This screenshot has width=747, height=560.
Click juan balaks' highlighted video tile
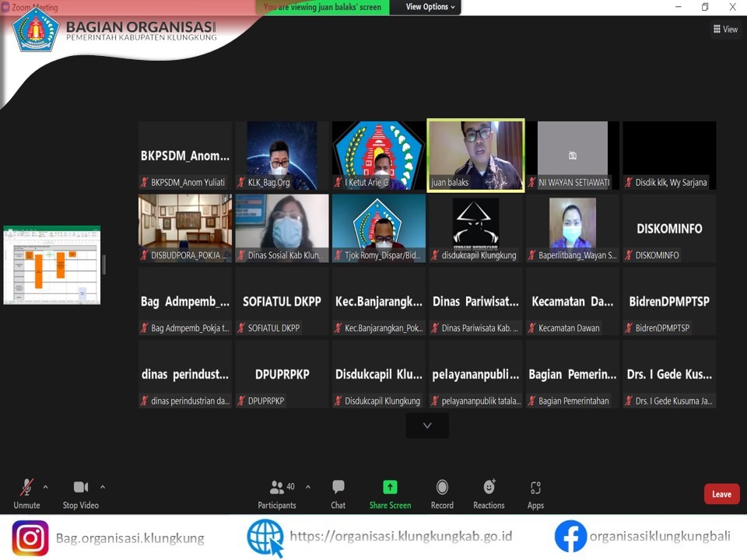point(475,154)
